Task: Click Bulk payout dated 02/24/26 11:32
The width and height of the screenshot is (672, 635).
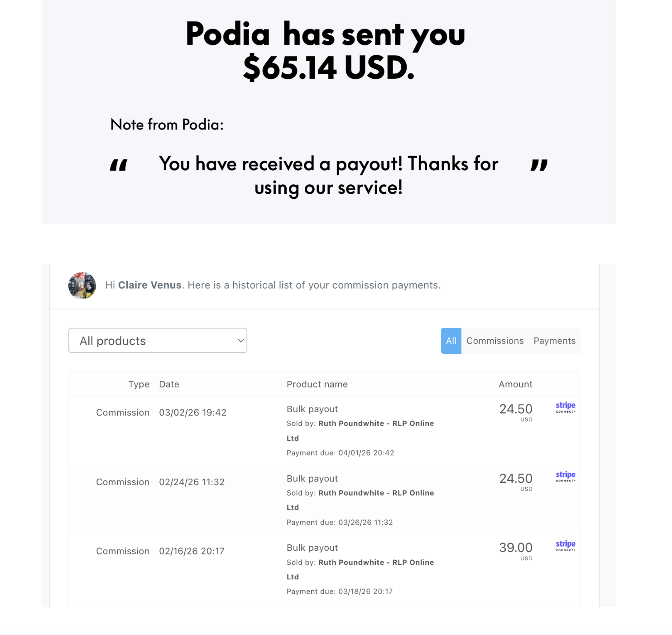Action: [x=312, y=479]
